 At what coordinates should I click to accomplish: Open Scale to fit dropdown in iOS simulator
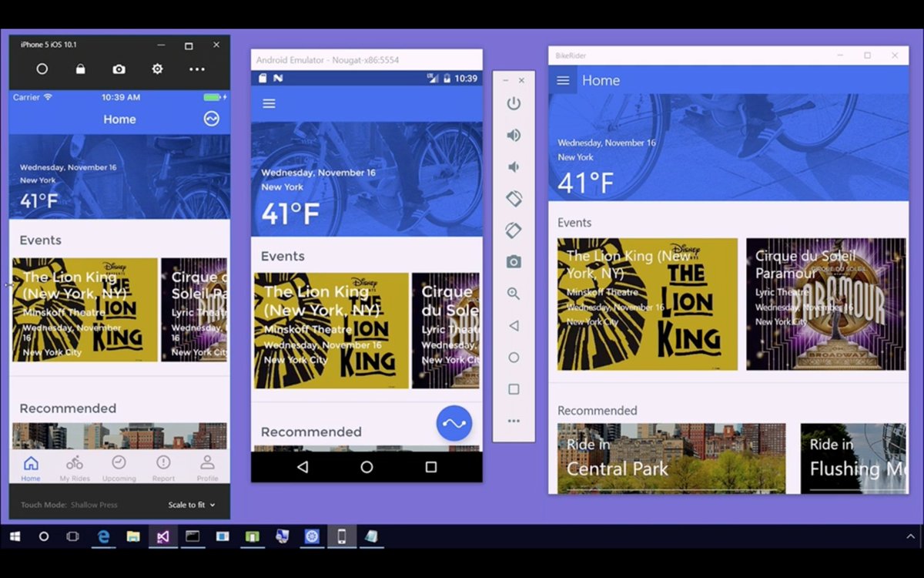click(192, 506)
